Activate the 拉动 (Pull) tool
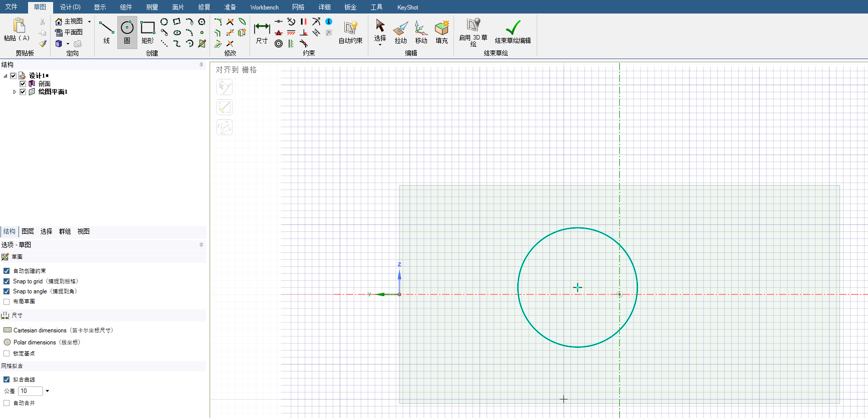Viewport: 868px width, 418px height. [x=400, y=32]
